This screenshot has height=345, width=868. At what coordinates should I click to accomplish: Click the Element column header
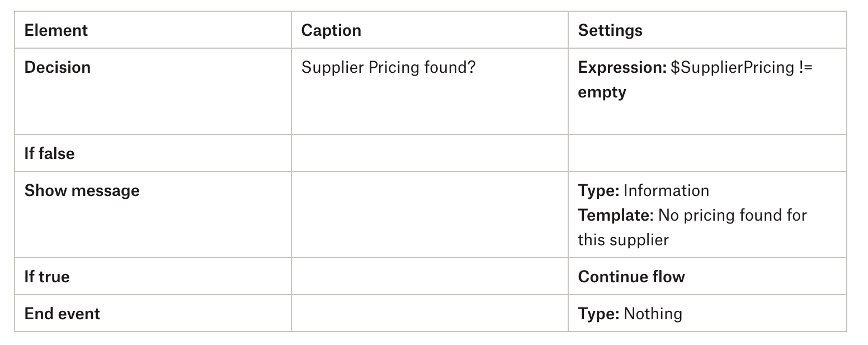pyautogui.click(x=56, y=30)
